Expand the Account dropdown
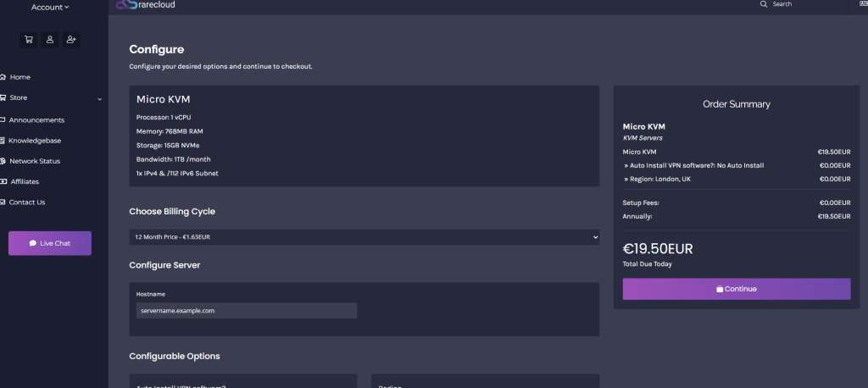 50,8
